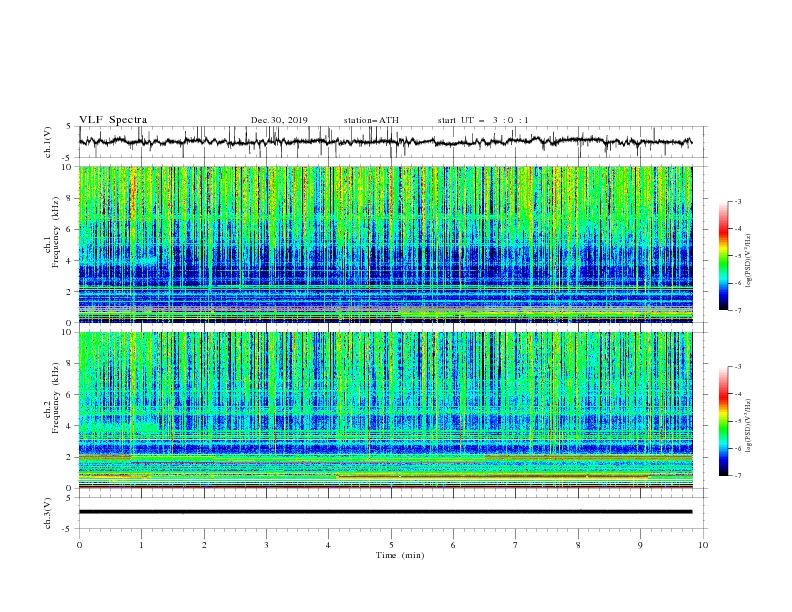
Task: Click the "ch.3(V)" axis label
Action: pos(48,513)
